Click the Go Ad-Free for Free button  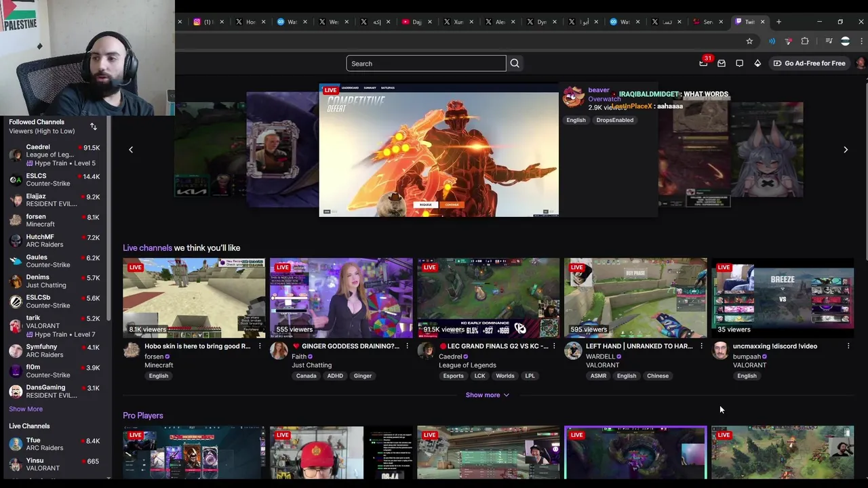click(810, 64)
